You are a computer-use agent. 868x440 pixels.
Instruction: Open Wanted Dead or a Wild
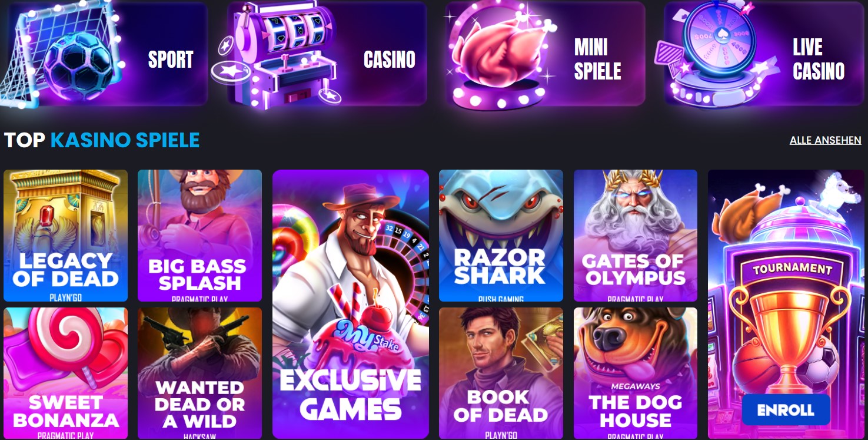coord(199,373)
